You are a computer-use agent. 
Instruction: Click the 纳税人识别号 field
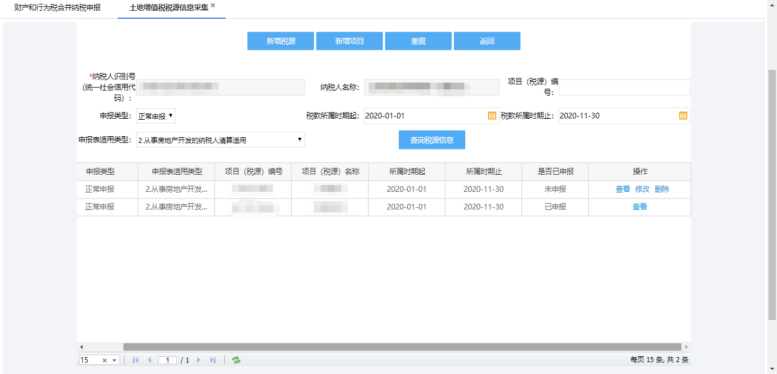point(220,87)
